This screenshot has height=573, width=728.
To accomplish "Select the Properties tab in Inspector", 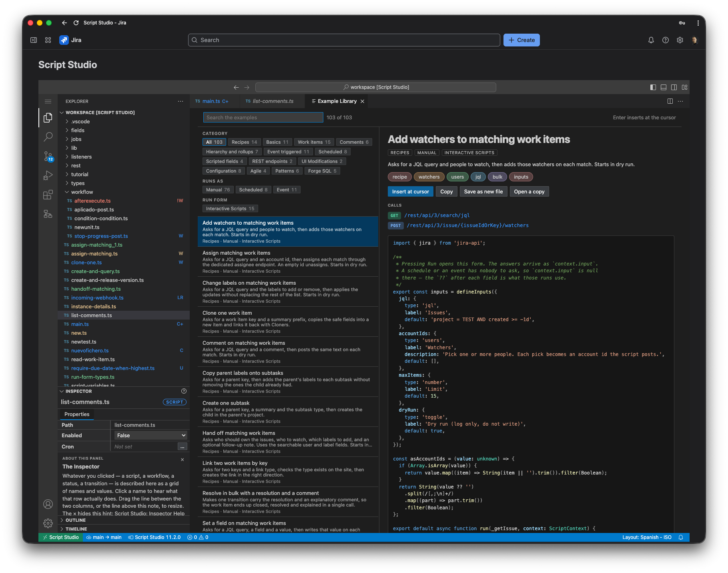I will 77,414.
